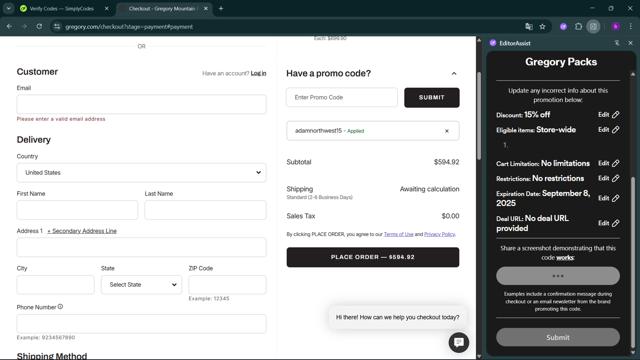Open the Country dropdown
This screenshot has height=360, width=640.
[141, 173]
